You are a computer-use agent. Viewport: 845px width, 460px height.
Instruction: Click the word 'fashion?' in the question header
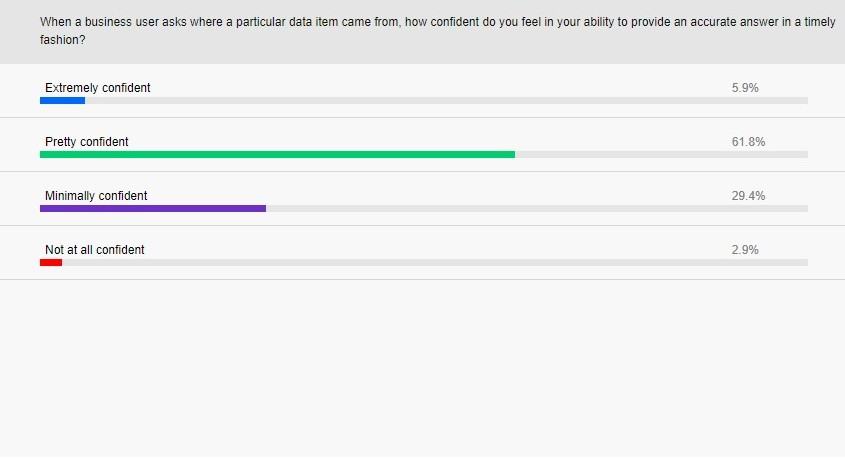(x=63, y=40)
